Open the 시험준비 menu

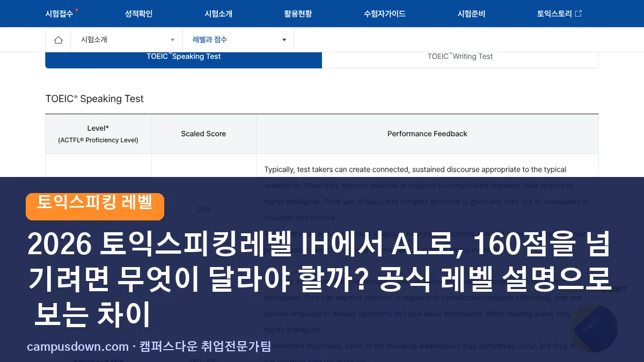click(x=471, y=14)
